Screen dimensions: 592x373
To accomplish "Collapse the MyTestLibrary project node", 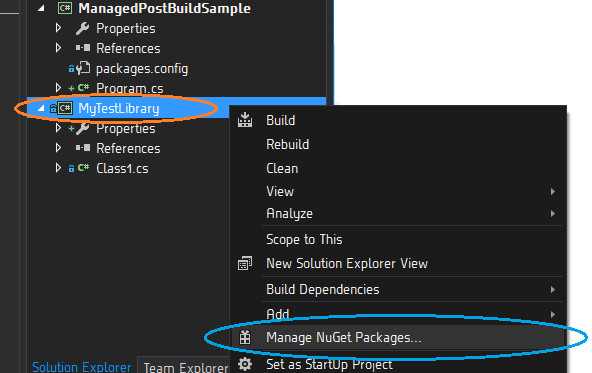I will 41,108.
